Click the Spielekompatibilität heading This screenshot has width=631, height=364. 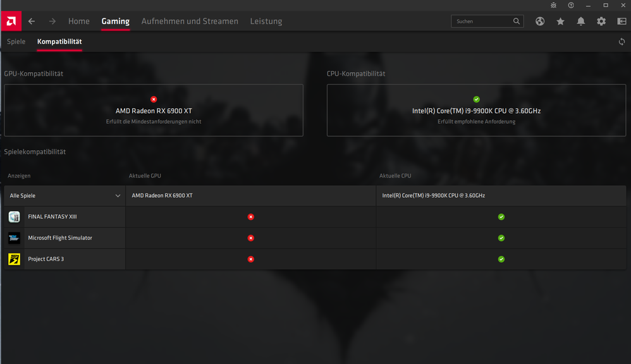(x=35, y=152)
